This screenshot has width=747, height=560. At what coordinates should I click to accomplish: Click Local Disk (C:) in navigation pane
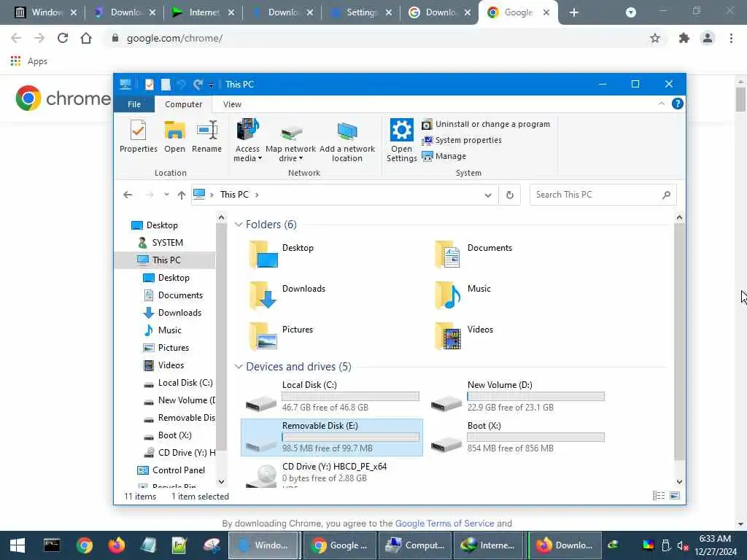tap(185, 383)
